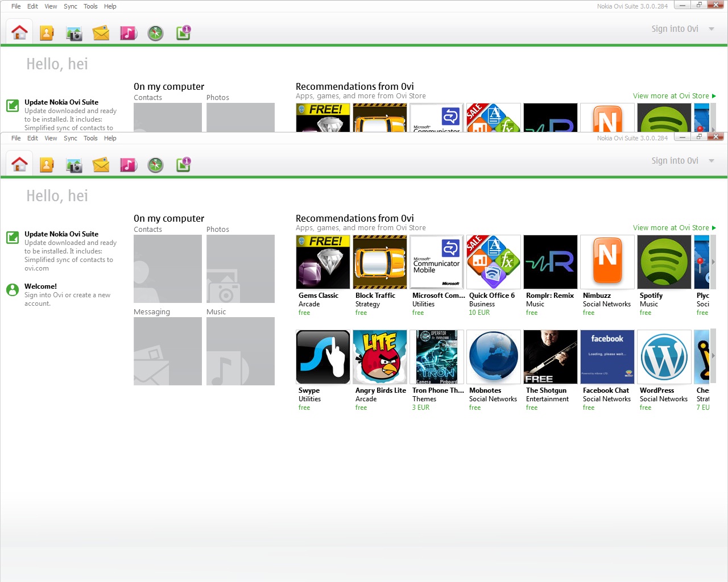Screen dimensions: 728x582
Task: Open Help menu in the front window
Action: click(110, 138)
